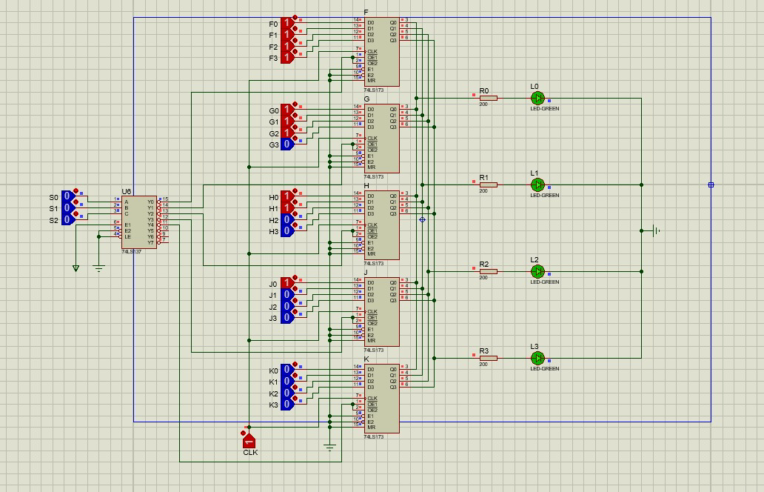Select the blue handle on the frame's right edge
Screen dimensions: 764x492
(711, 185)
